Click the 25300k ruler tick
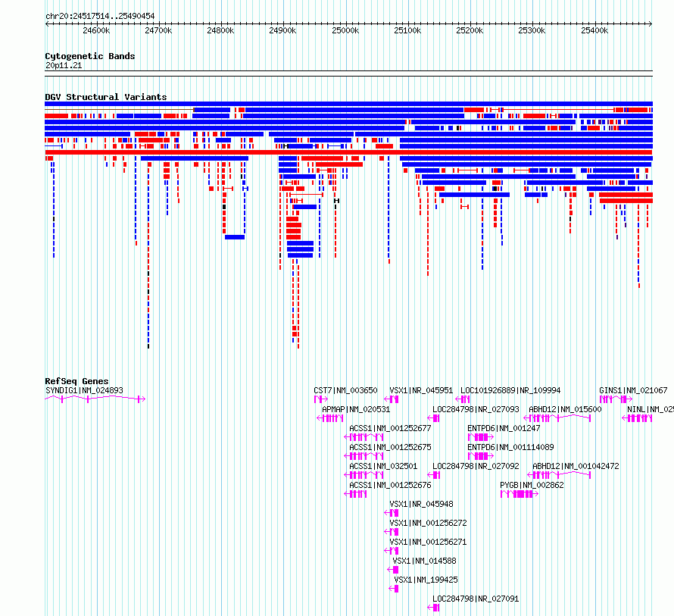Image resolution: width=674 pixels, height=616 pixels. coord(532,30)
